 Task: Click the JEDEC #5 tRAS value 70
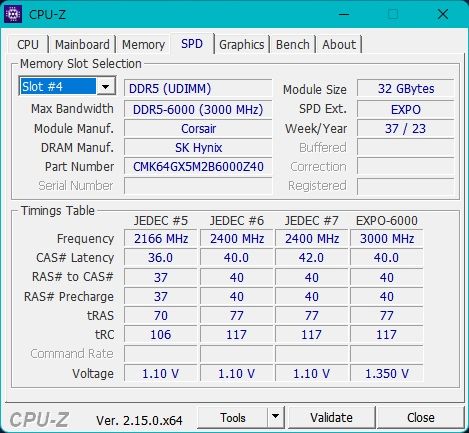click(161, 315)
